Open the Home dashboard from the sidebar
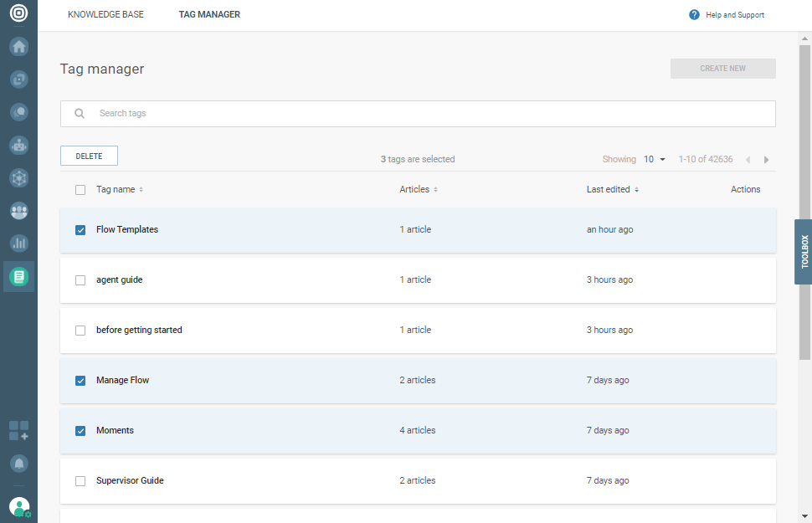Image resolution: width=812 pixels, height=523 pixels. tap(18, 46)
